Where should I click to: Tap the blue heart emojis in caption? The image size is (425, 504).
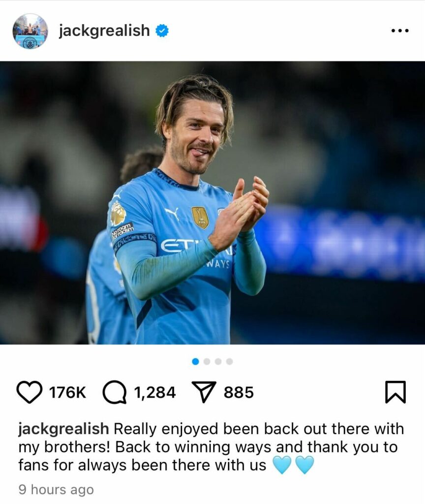point(293,465)
